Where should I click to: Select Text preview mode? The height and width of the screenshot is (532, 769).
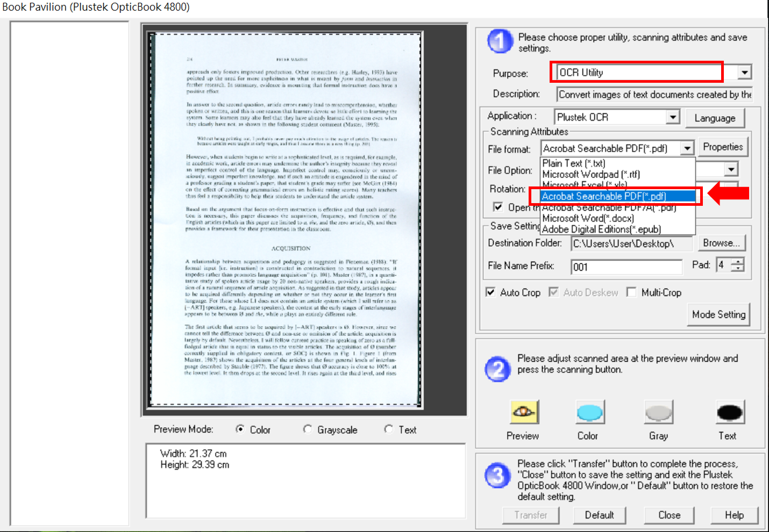click(x=389, y=429)
